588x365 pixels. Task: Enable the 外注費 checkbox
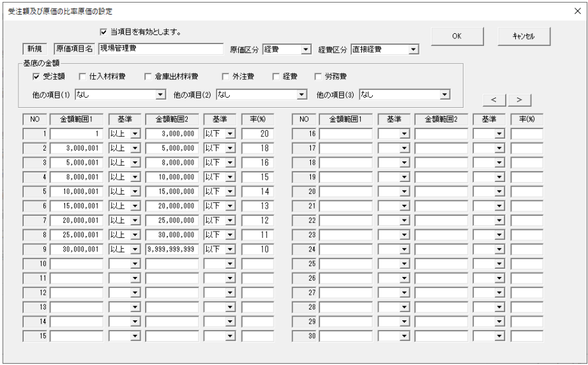coord(226,77)
